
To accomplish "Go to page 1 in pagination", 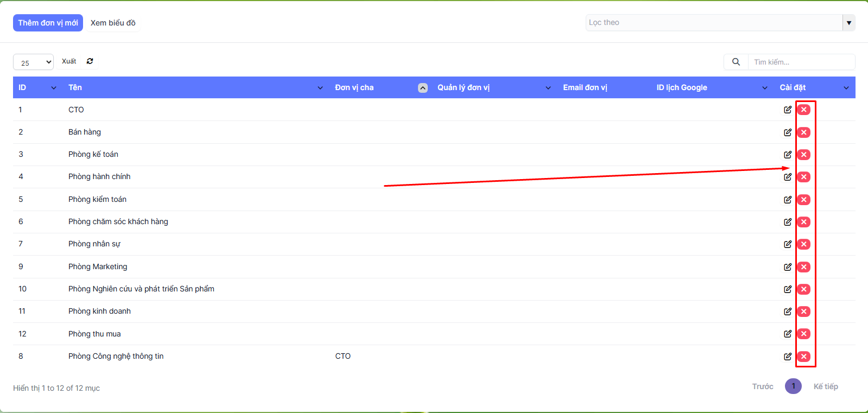I will tap(793, 386).
